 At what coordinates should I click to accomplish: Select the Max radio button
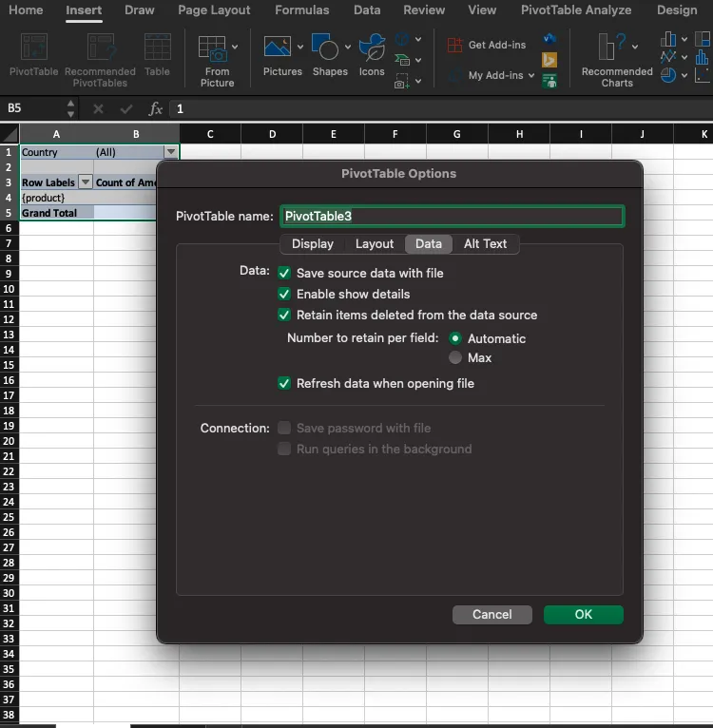click(x=455, y=357)
